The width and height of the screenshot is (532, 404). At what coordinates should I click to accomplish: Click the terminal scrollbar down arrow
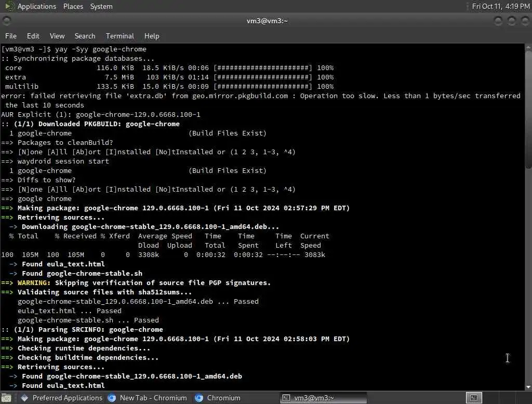pos(528,387)
